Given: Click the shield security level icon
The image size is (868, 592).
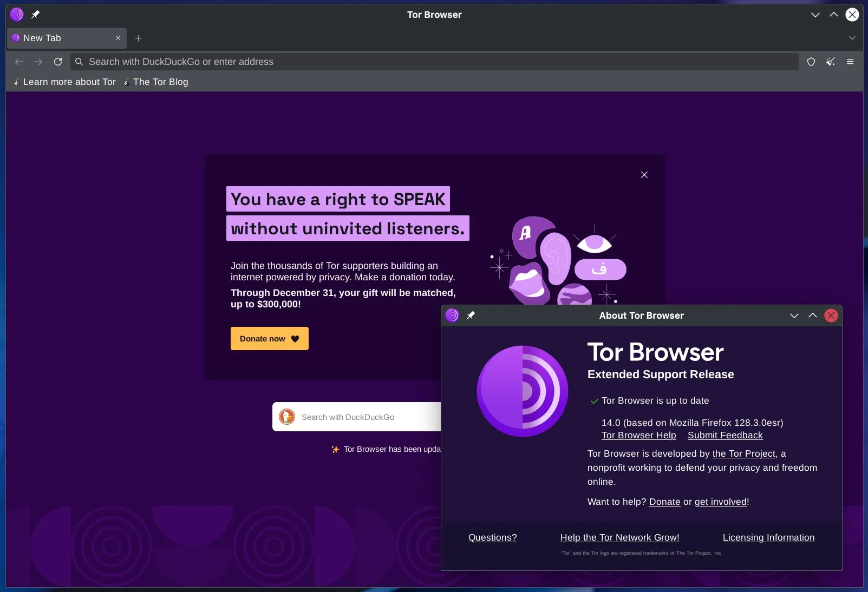Looking at the screenshot, I should click(811, 62).
